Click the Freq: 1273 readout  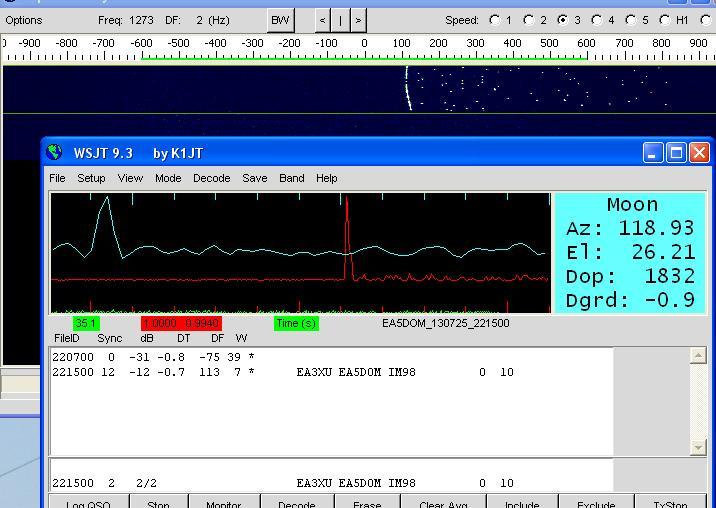click(126, 21)
